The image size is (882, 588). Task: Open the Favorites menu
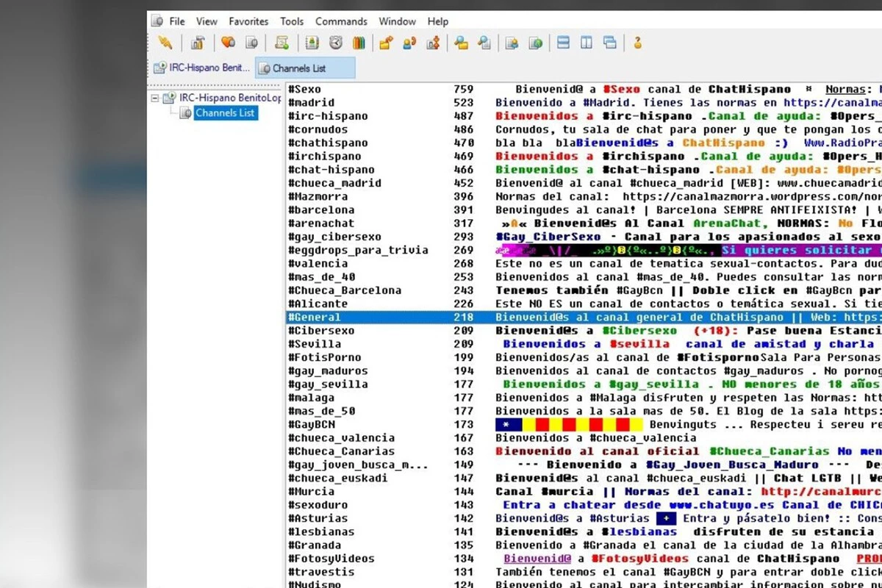tap(248, 21)
